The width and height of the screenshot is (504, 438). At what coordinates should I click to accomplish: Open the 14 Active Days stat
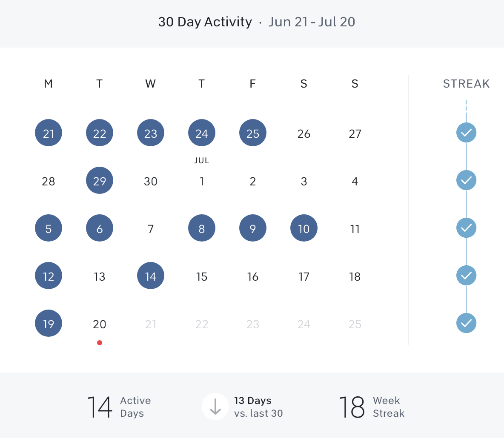(119, 407)
